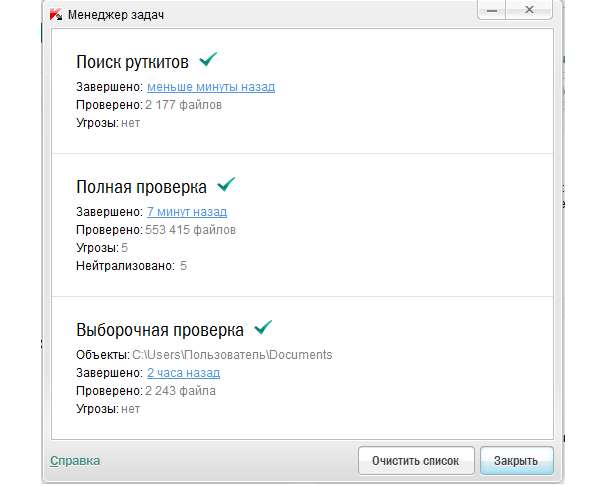The height and width of the screenshot is (487, 604).
Task: Open the Справка help link
Action: click(75, 461)
